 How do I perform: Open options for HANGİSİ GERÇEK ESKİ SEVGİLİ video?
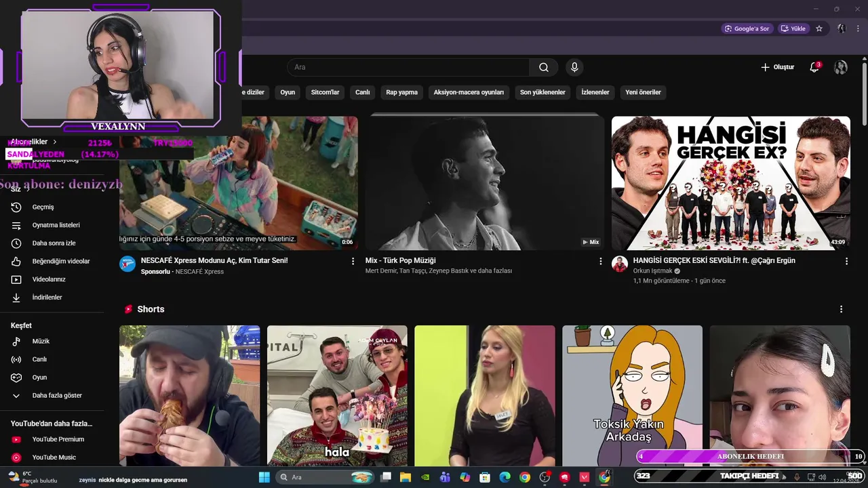(x=846, y=261)
